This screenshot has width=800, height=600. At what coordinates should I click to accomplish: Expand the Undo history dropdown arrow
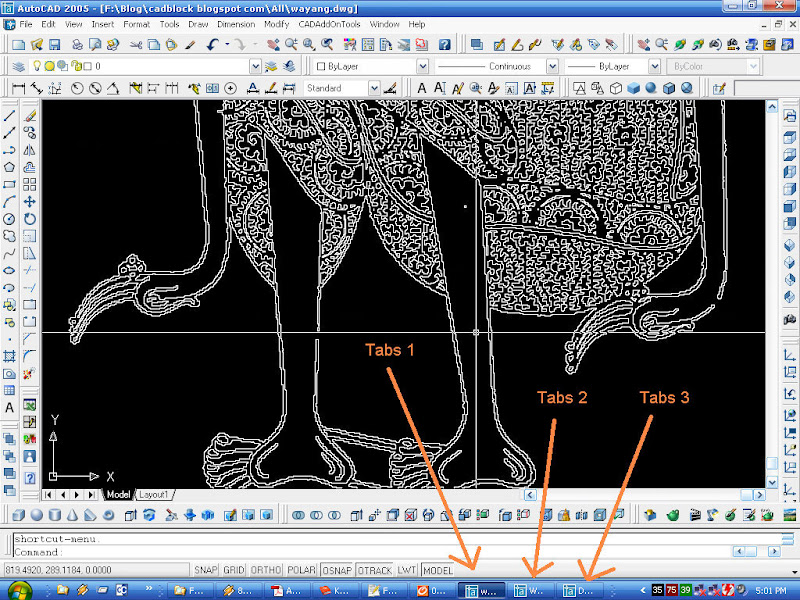[227, 45]
